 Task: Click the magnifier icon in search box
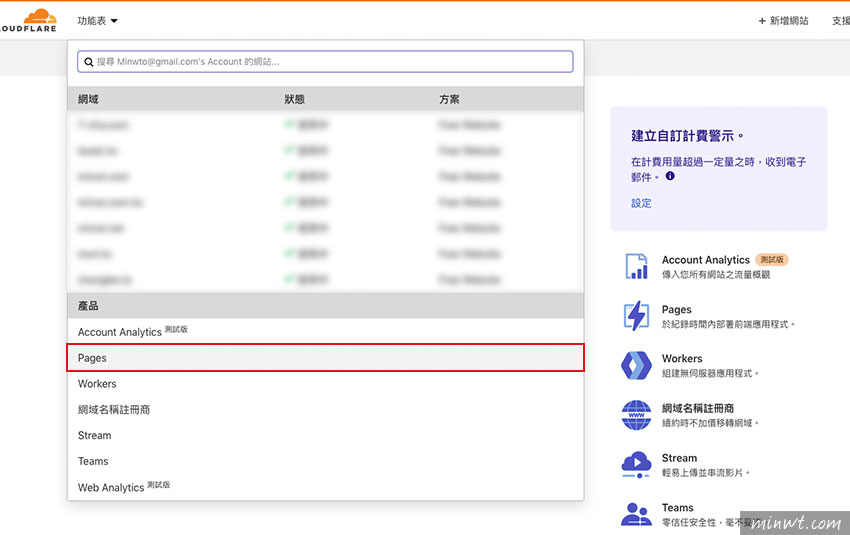[89, 62]
